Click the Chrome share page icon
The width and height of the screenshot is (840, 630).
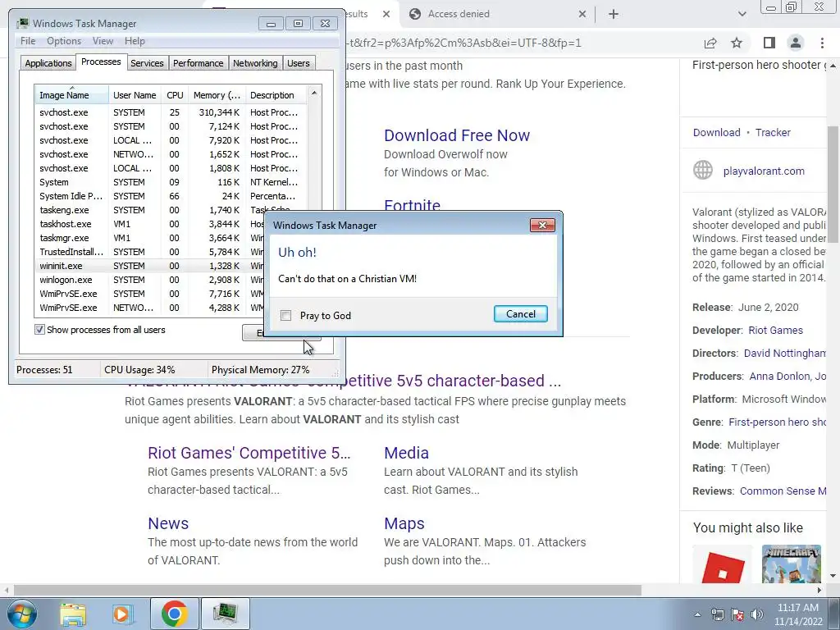coord(710,43)
